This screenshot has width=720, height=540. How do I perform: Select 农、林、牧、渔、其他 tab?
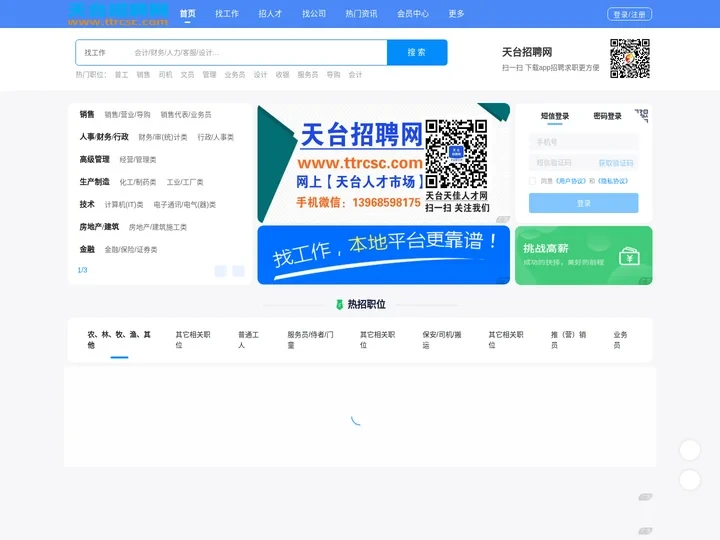[x=119, y=340]
